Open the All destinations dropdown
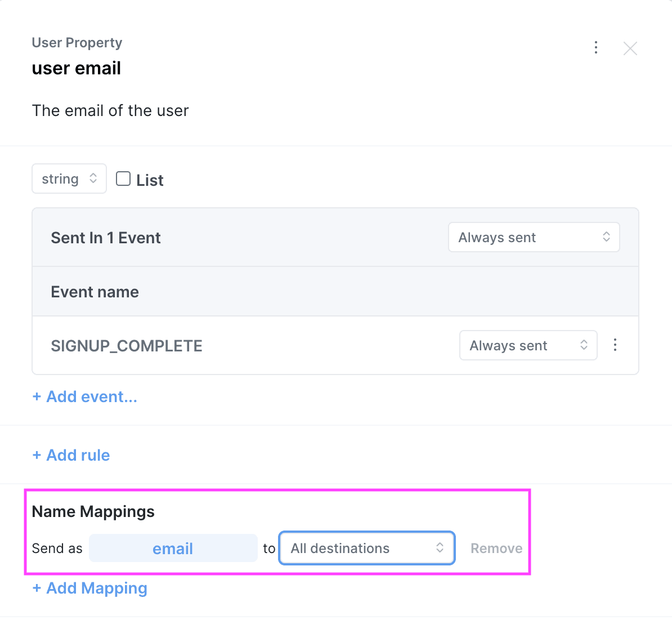Screen dimensions: 672x624 366,548
